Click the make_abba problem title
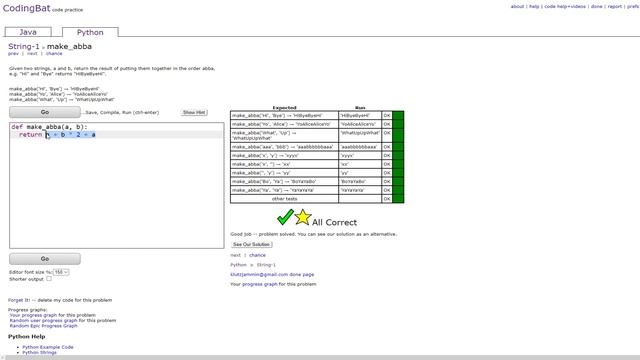 pos(69,47)
